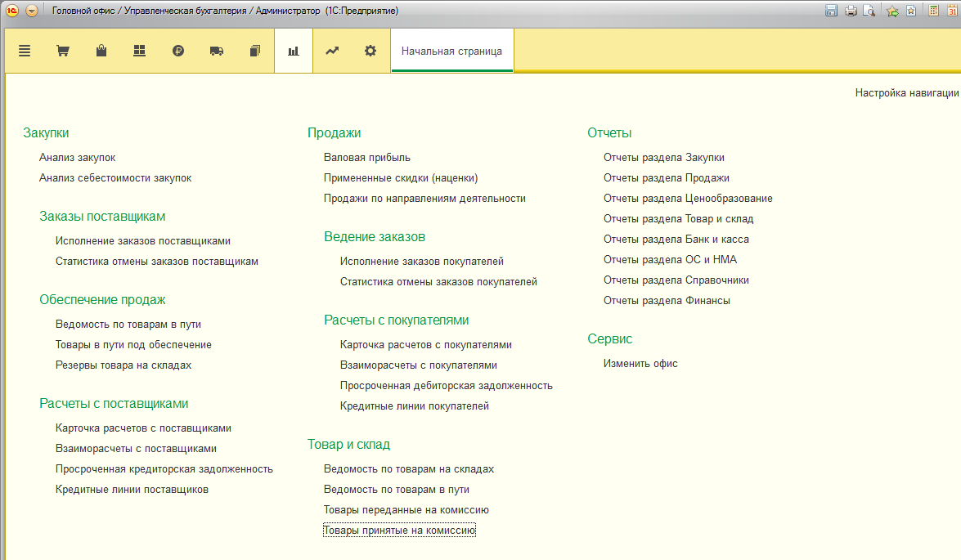Click the Save floppy disk icon
This screenshot has width=961, height=560.
point(831,11)
